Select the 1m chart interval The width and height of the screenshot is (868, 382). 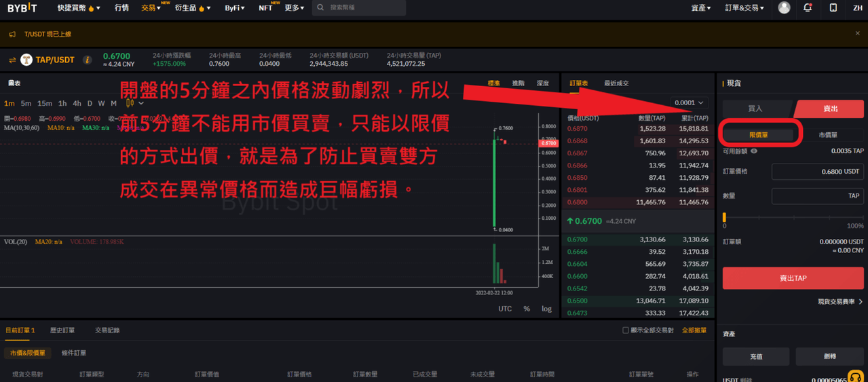[9, 104]
